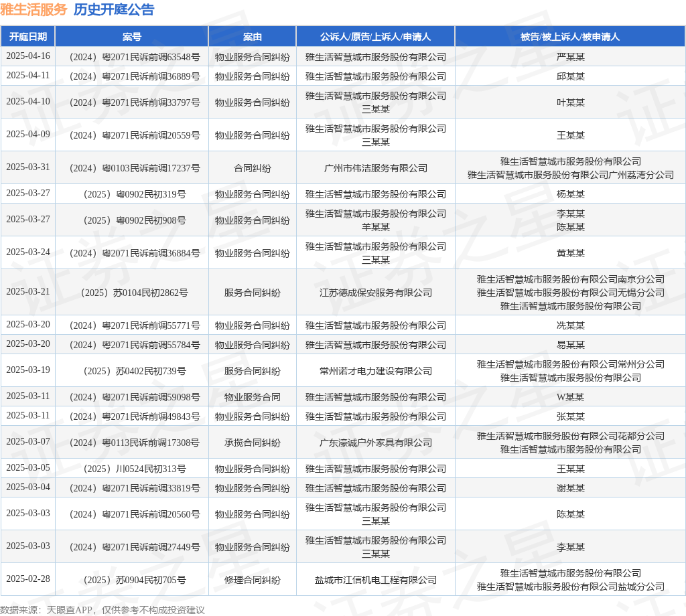Click plaintiff 广州市伟洁服务有限公司
686x616 pixels.
[x=376, y=168]
